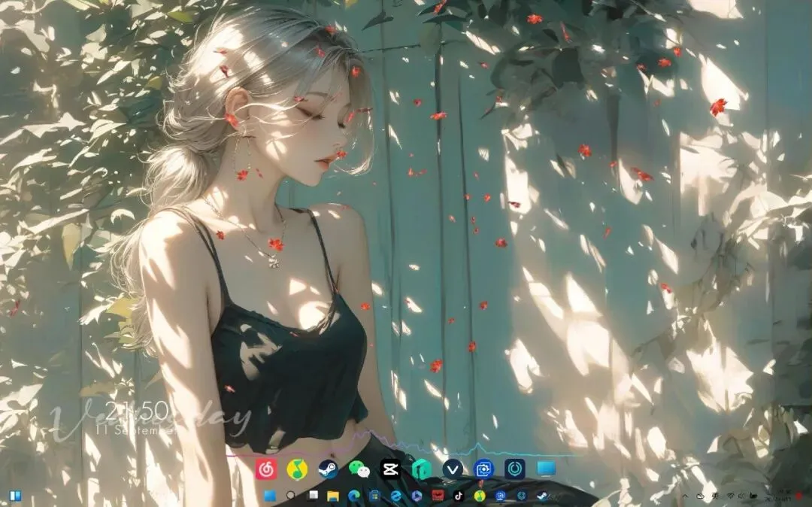Switch to Steam on the taskbar
Image resolution: width=812 pixels, height=507 pixels.
(542, 496)
